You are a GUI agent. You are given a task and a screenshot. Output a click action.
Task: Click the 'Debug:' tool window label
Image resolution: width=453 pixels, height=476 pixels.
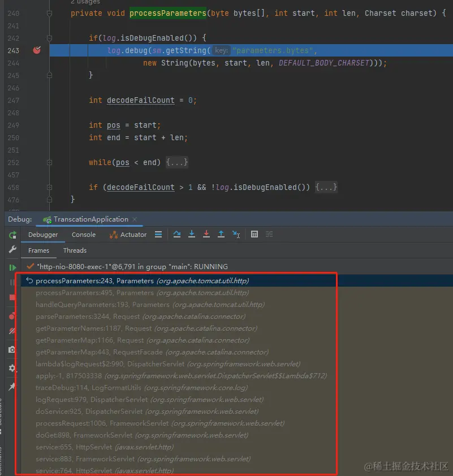click(x=20, y=219)
